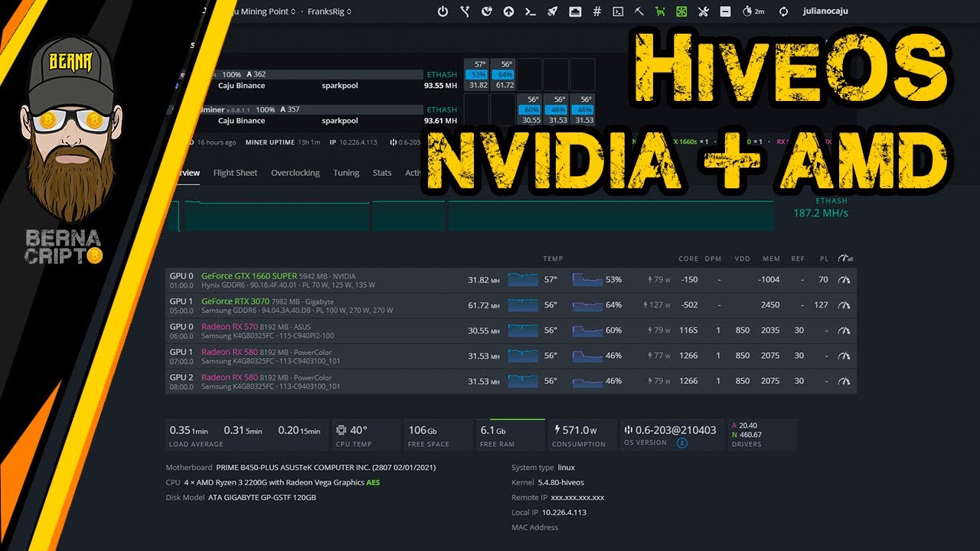Viewport: 980px width, 551px height.
Task: Open the Stats tab
Action: click(382, 173)
